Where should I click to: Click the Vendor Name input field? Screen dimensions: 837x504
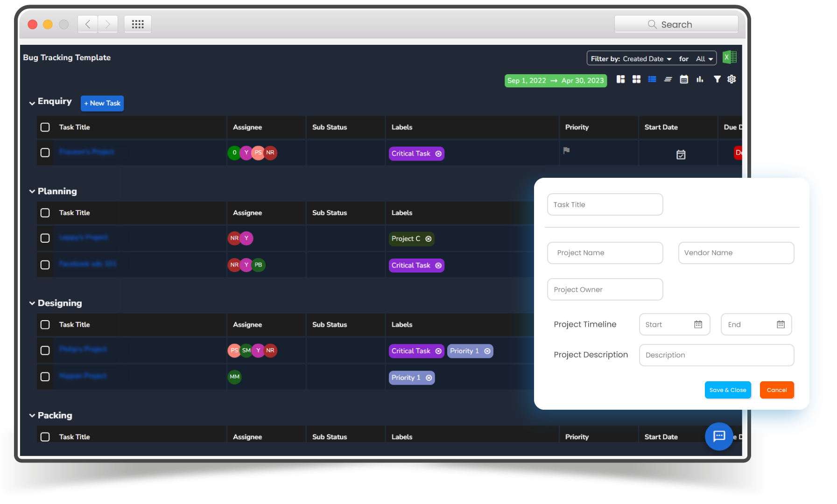point(736,253)
